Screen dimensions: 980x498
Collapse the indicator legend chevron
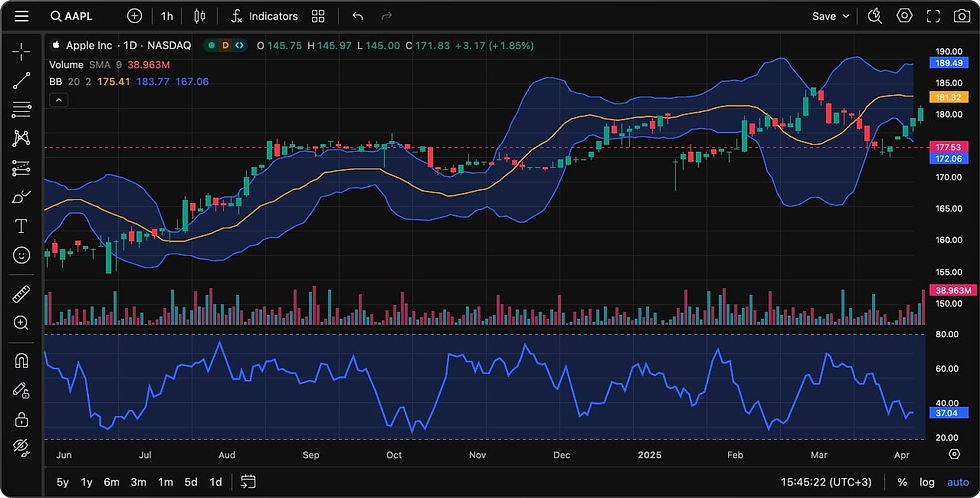58,100
